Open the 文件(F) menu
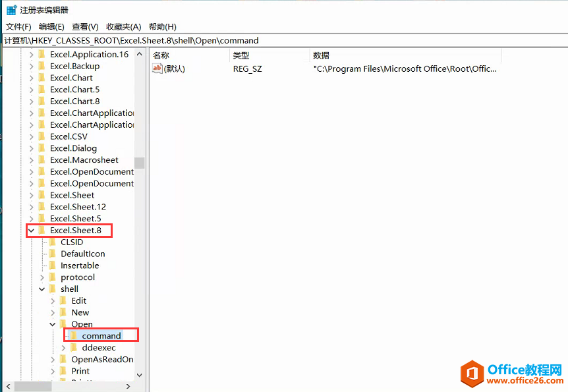Screen dimensions: 568x392 tap(18, 27)
